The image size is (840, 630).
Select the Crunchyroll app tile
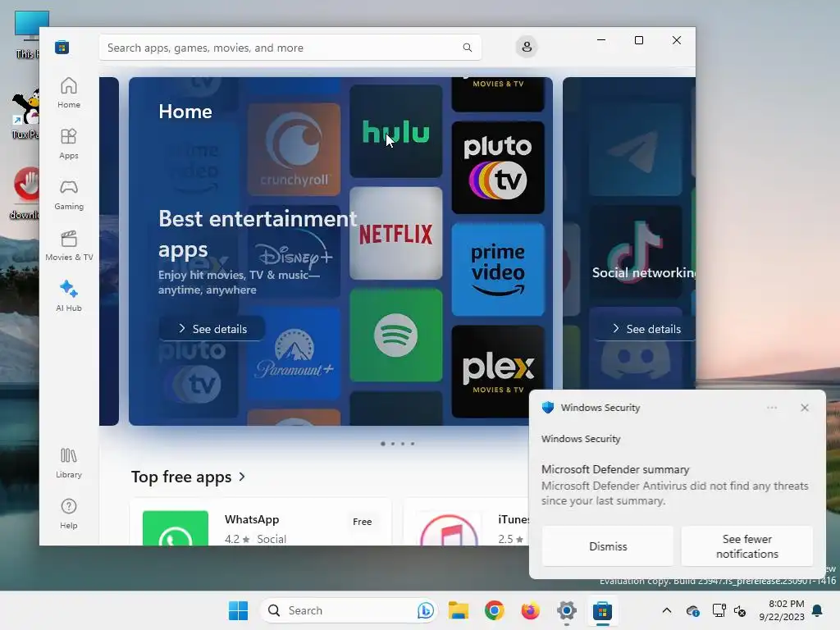point(294,149)
